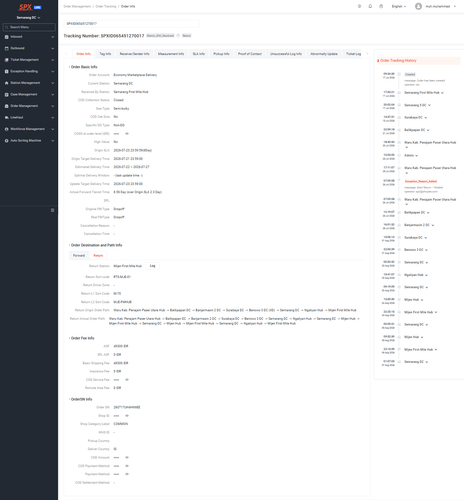The height and width of the screenshot is (500, 464).
Task: Reveal the hidden Shop ID
Action: tap(127, 416)
